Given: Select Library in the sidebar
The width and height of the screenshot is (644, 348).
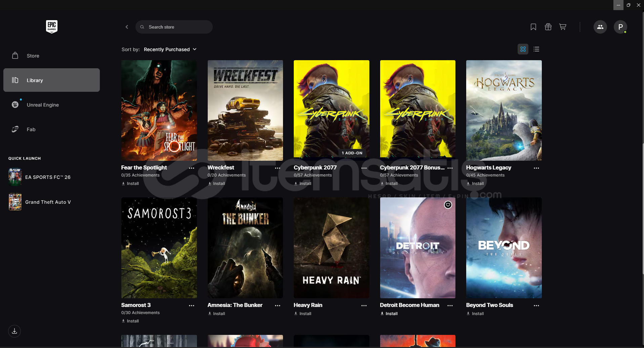Looking at the screenshot, I should pos(51,80).
